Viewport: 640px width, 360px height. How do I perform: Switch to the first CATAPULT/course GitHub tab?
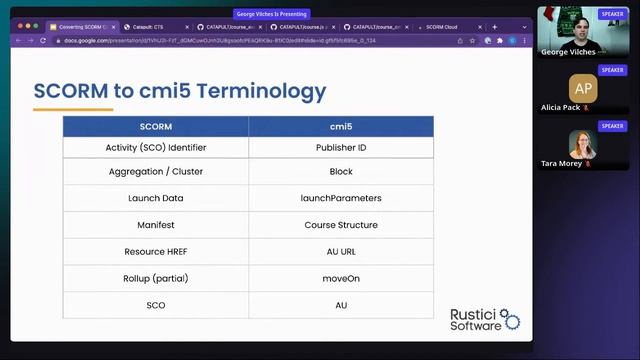coord(229,27)
